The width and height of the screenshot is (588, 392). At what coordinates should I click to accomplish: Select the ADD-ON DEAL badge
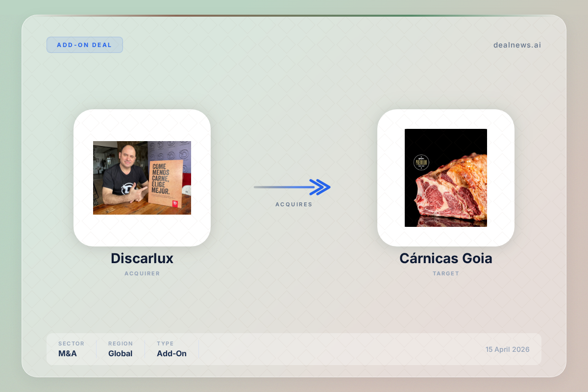point(84,45)
